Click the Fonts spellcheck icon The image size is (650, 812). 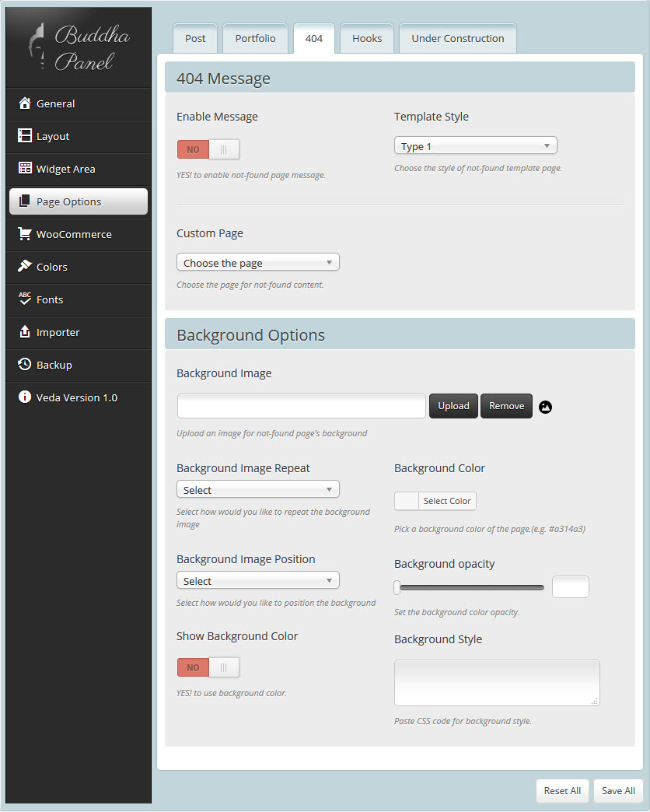coord(25,299)
